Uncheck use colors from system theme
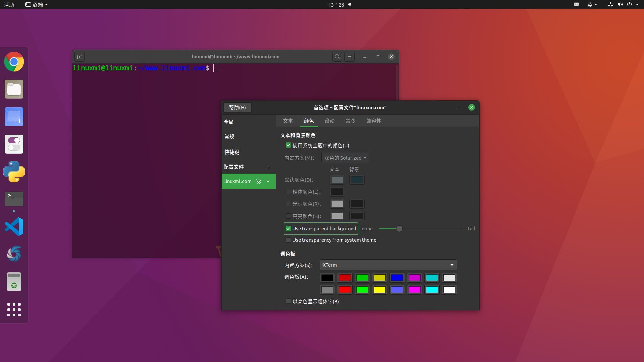This screenshot has width=644, height=362. pyautogui.click(x=288, y=145)
